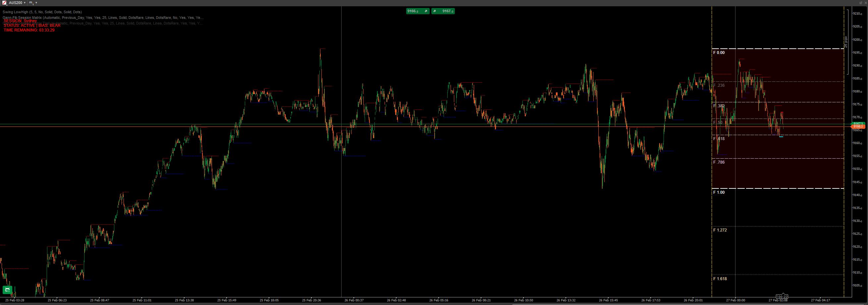The height and width of the screenshot is (305, 868).
Task: Click the arrow icon inside the sell quote
Action: [x=427, y=11]
